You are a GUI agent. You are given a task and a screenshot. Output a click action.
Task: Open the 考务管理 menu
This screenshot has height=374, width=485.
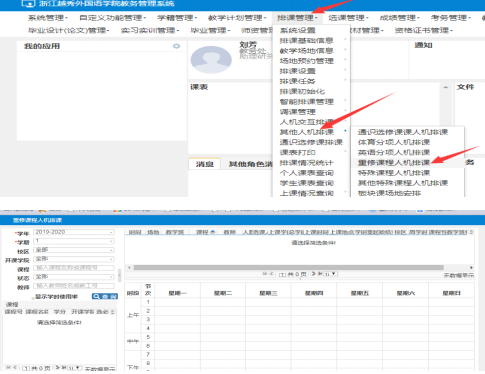450,18
